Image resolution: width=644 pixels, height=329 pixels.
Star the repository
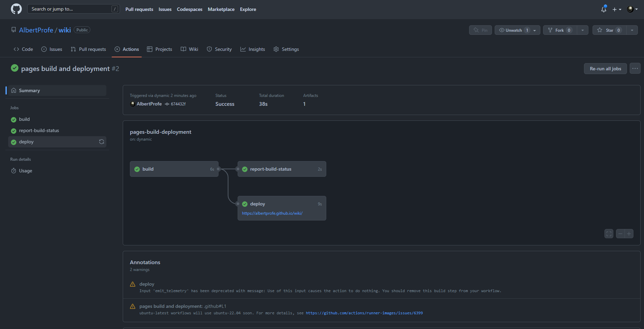point(609,30)
